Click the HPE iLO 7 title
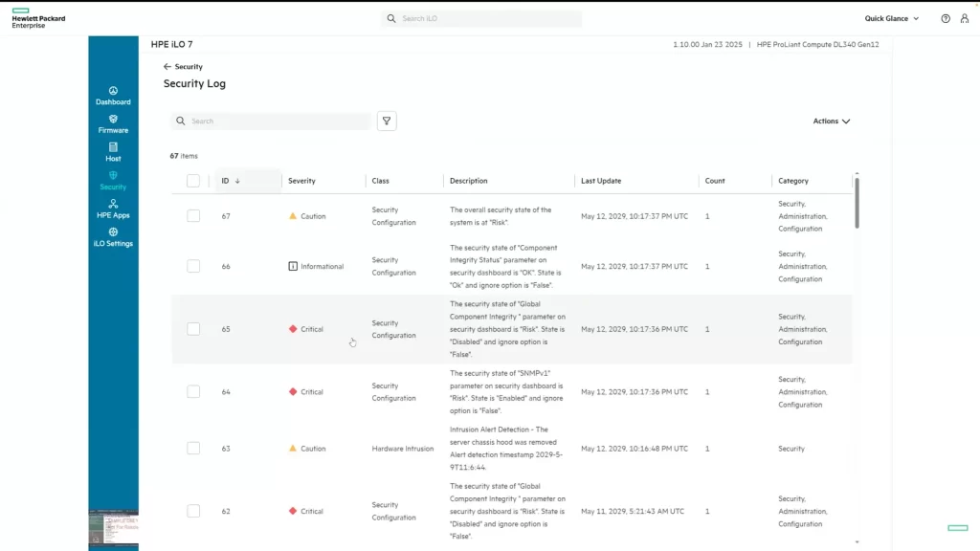 172,44
